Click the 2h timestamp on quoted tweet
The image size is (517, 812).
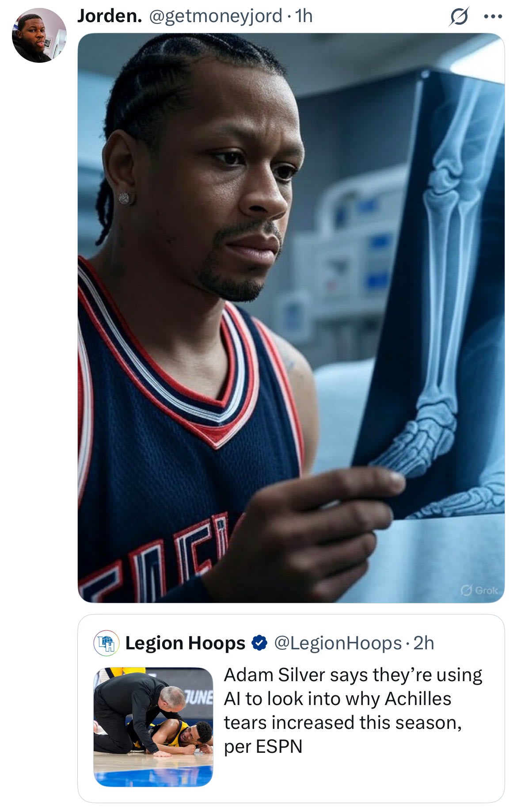tap(424, 643)
